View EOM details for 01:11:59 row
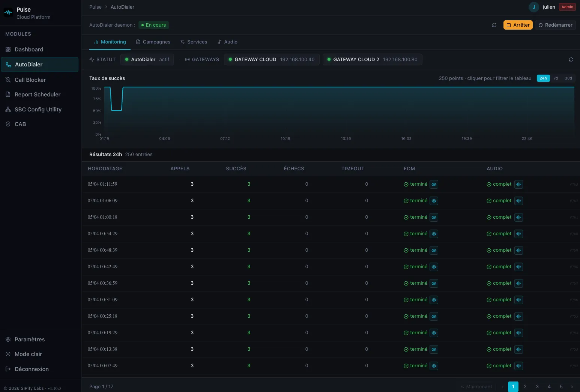Screen dimensions: 580x392 point(434,185)
